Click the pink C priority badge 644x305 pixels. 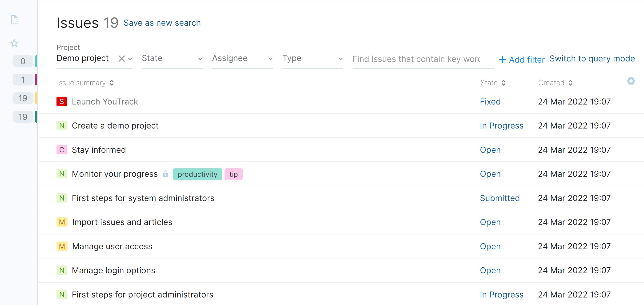pyautogui.click(x=61, y=150)
